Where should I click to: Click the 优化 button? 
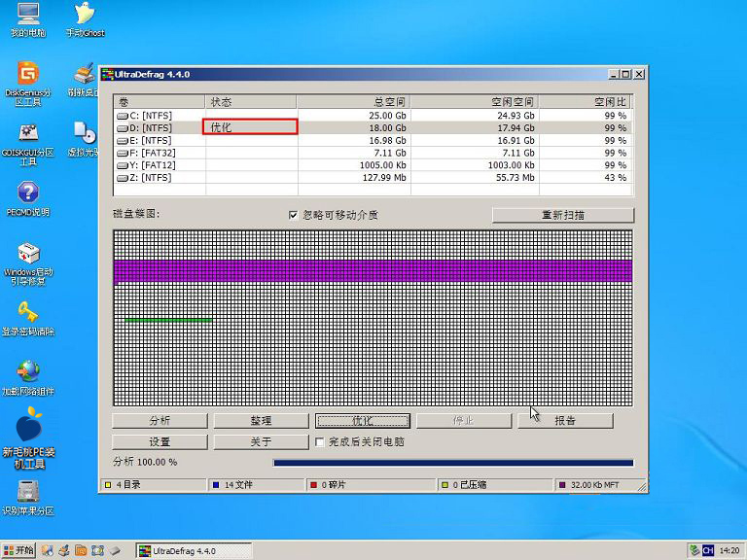[x=363, y=421]
